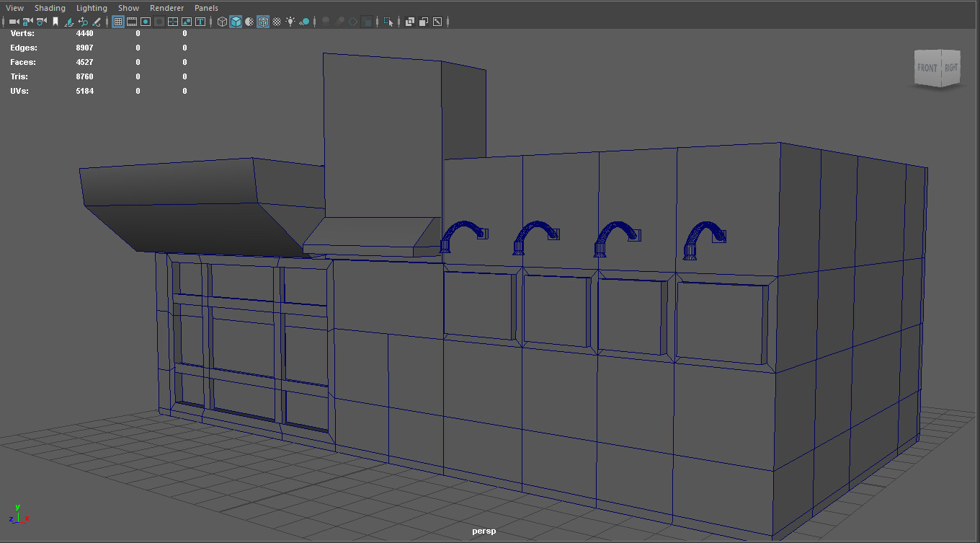Activate 2D Pan/Zoom tool icon
This screenshot has width=980, height=543.
pyautogui.click(x=83, y=22)
